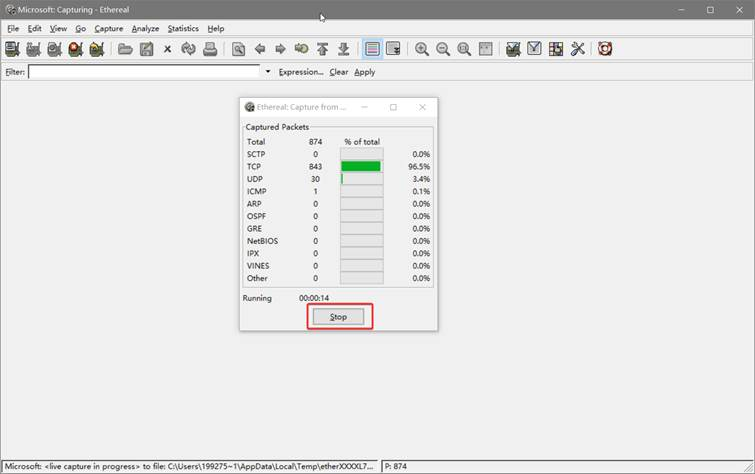Open Find Packet magnifier icon
This screenshot has height=474, width=755.
tap(238, 49)
